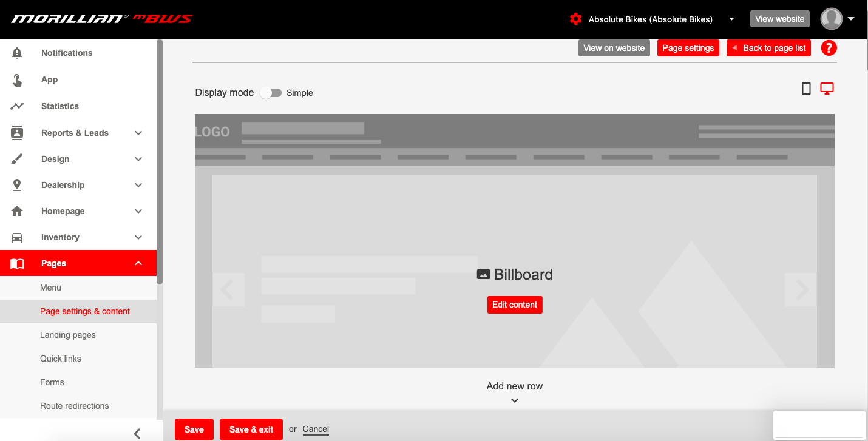Click the red help question mark icon
Screen dimensions: 868x441
point(829,48)
